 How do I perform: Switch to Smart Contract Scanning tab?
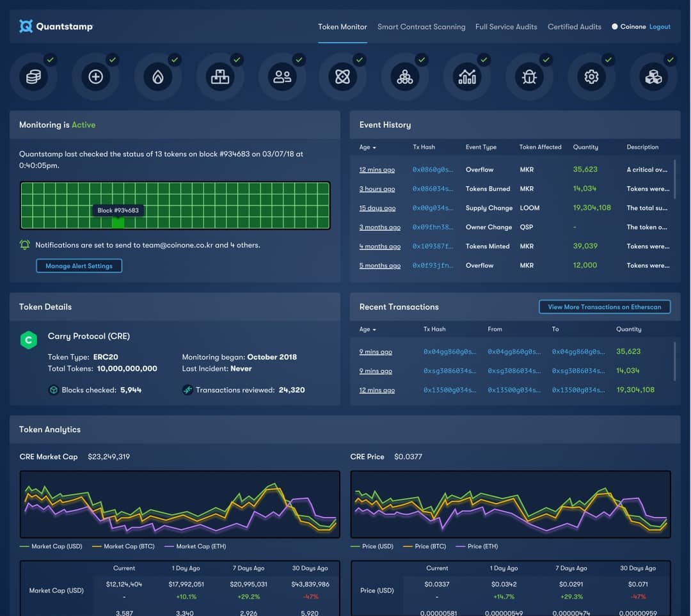pos(421,27)
